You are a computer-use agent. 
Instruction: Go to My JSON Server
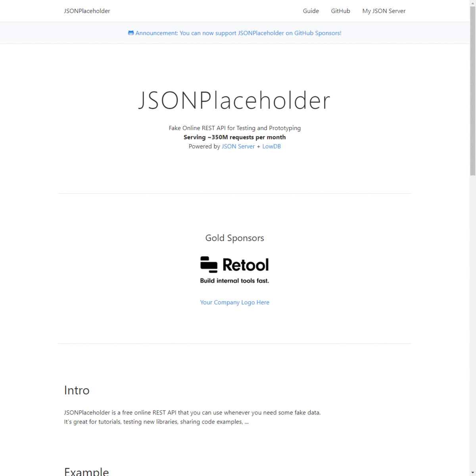click(x=384, y=11)
